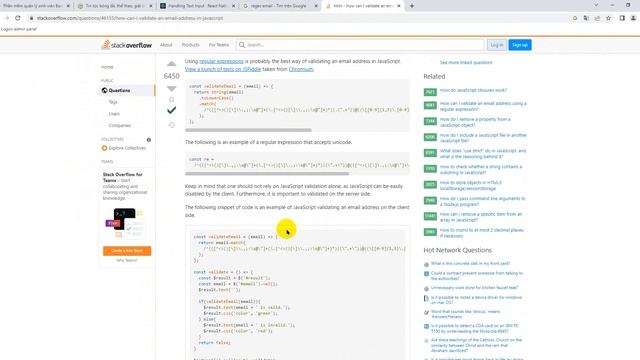Click the Log in button

coord(496,45)
